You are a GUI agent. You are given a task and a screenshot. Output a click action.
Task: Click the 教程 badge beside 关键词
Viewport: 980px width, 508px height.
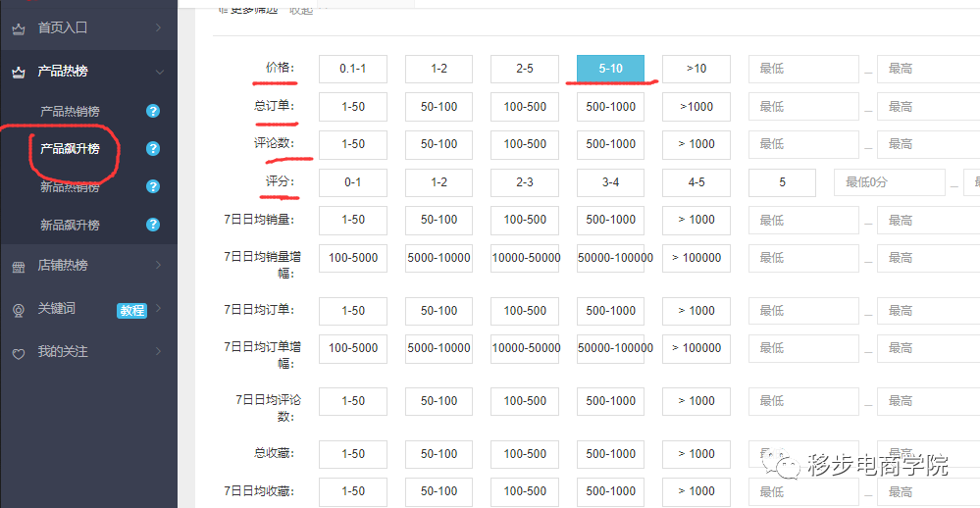(x=131, y=310)
